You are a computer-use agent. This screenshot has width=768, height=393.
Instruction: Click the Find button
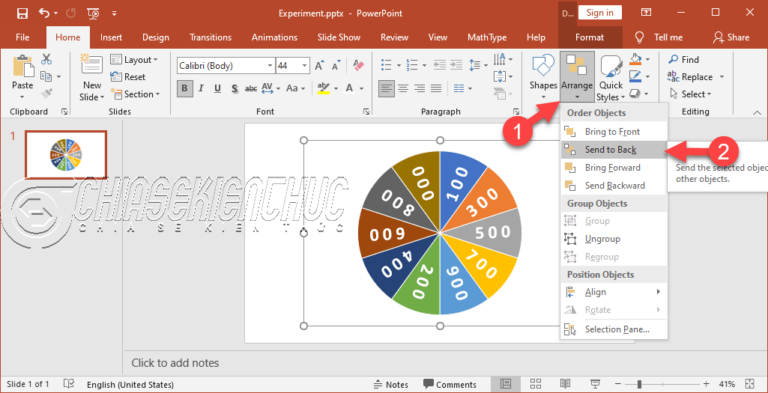coord(684,60)
